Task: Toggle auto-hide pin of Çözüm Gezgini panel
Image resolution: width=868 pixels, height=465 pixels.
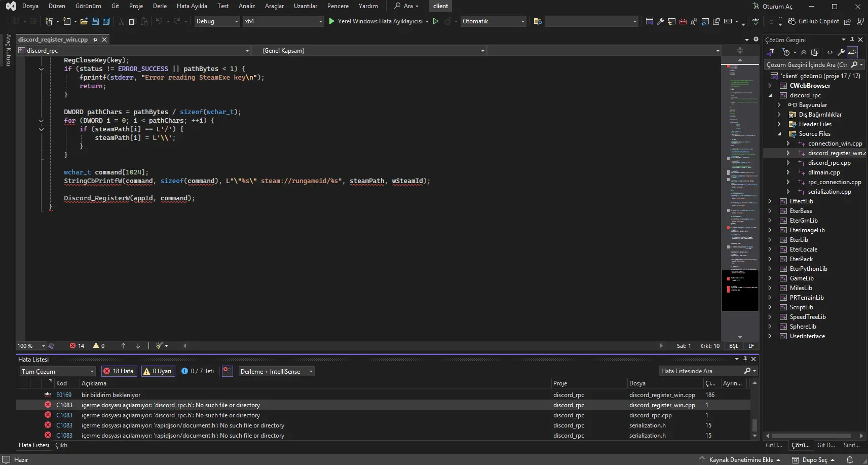Action: 852,40
